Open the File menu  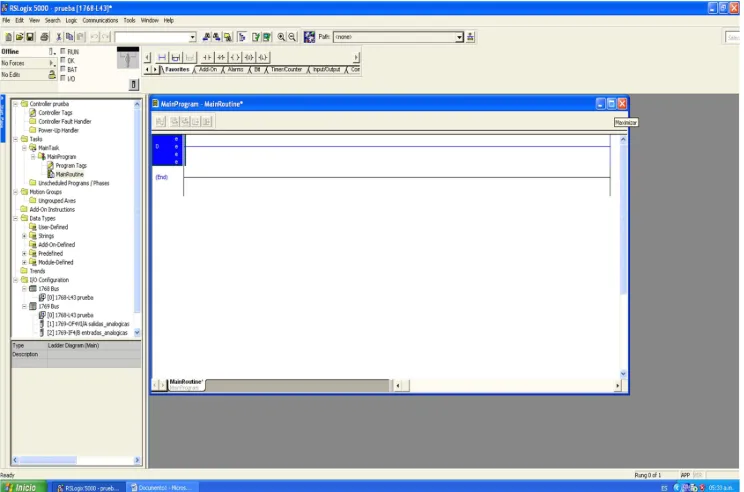click(x=6, y=20)
